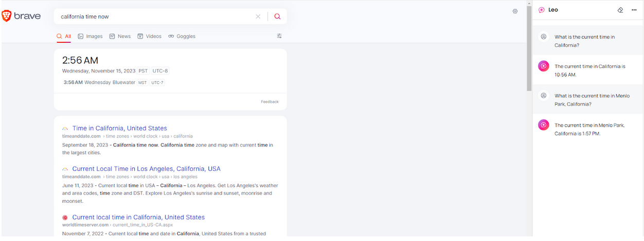Switch to the Images tab
Screen dimensions: 644x241
coord(90,37)
